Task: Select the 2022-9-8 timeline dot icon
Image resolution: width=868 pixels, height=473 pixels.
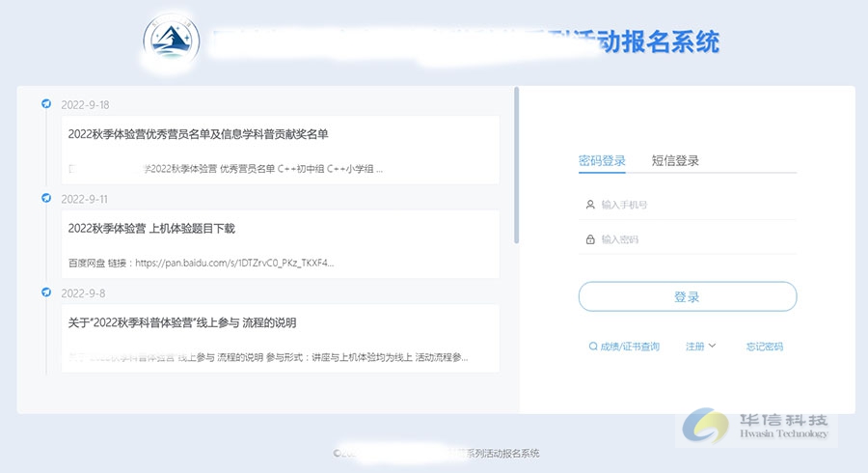Action: [x=46, y=292]
